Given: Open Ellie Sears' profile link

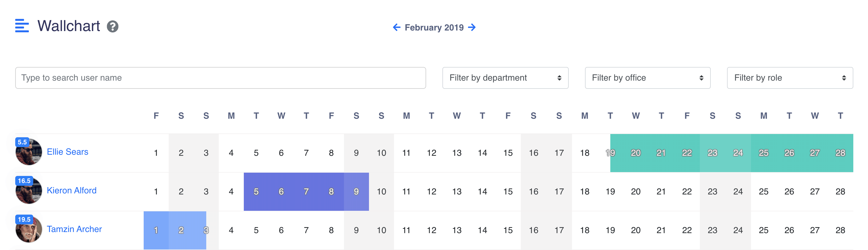Looking at the screenshot, I should pyautogui.click(x=67, y=152).
